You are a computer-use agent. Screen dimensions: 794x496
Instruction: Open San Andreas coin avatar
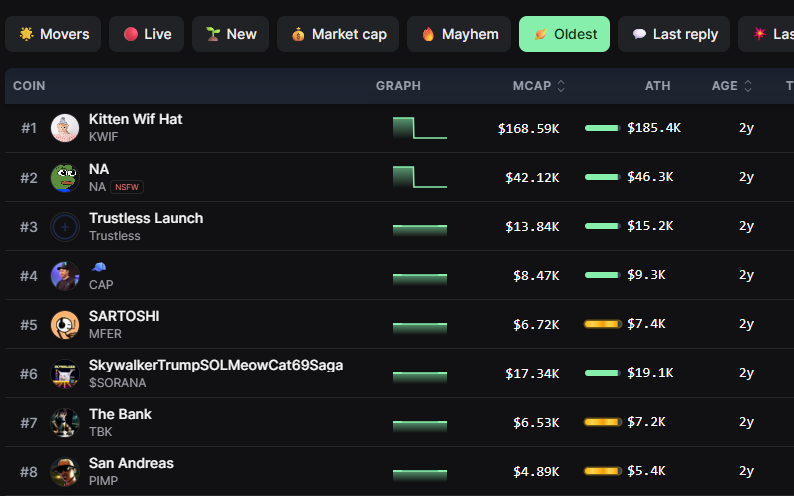point(65,472)
